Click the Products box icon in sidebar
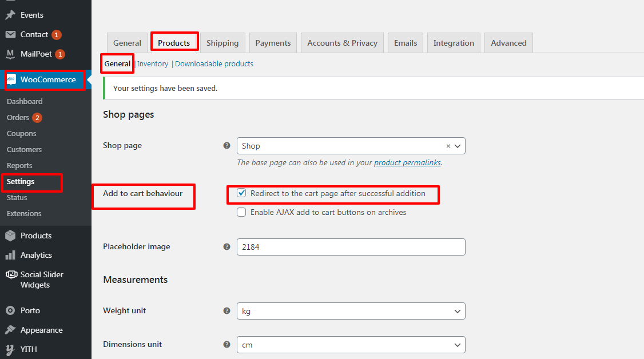The image size is (644, 359). pos(10,236)
